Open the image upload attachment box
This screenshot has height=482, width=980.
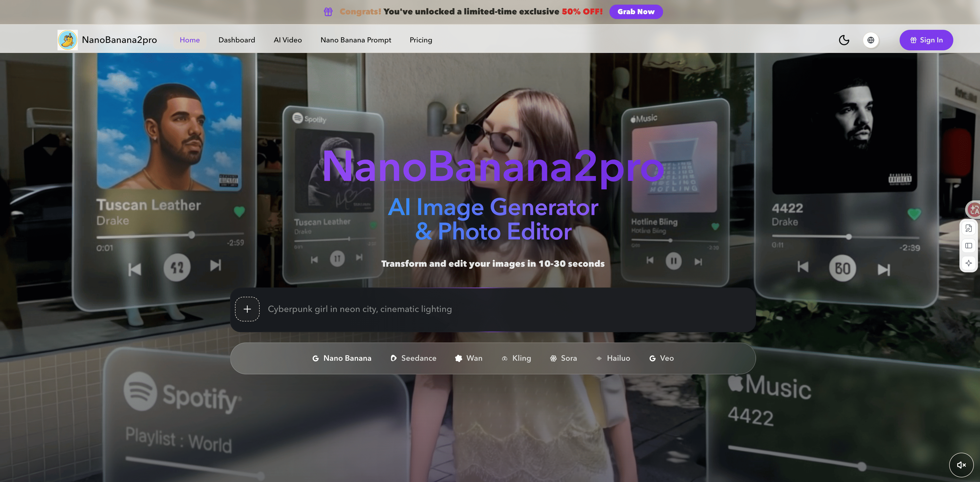click(x=247, y=309)
